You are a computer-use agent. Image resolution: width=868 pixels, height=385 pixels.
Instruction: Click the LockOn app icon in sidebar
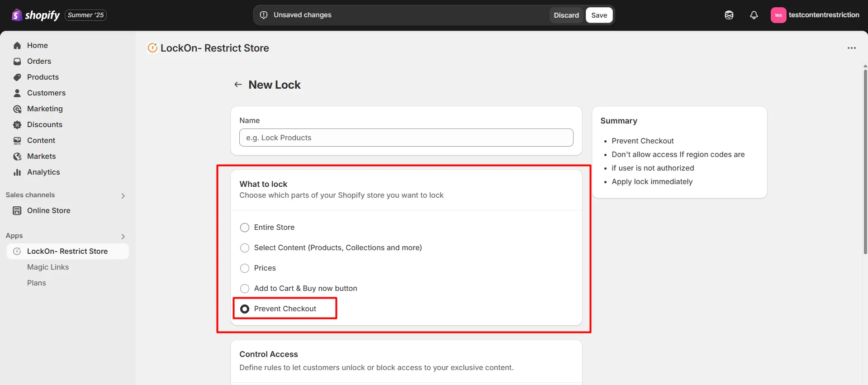coord(17,251)
